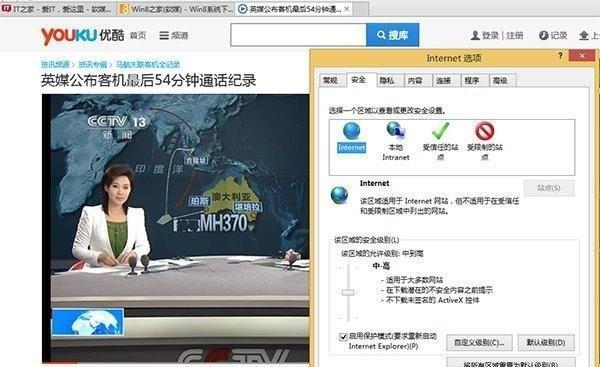Click the 登录 login link
The width and height of the screenshot is (600, 367).
[x=490, y=36]
